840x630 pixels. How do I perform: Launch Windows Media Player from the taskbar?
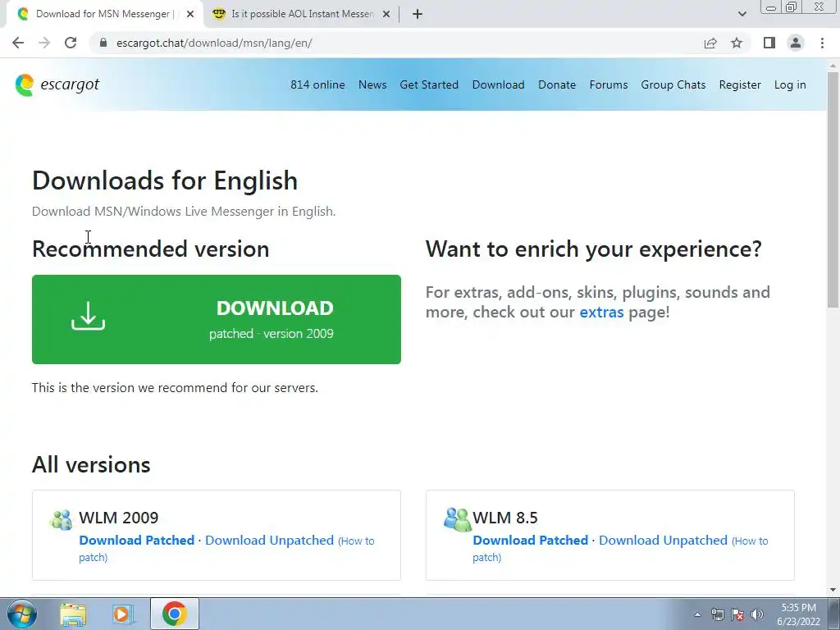pyautogui.click(x=122, y=614)
